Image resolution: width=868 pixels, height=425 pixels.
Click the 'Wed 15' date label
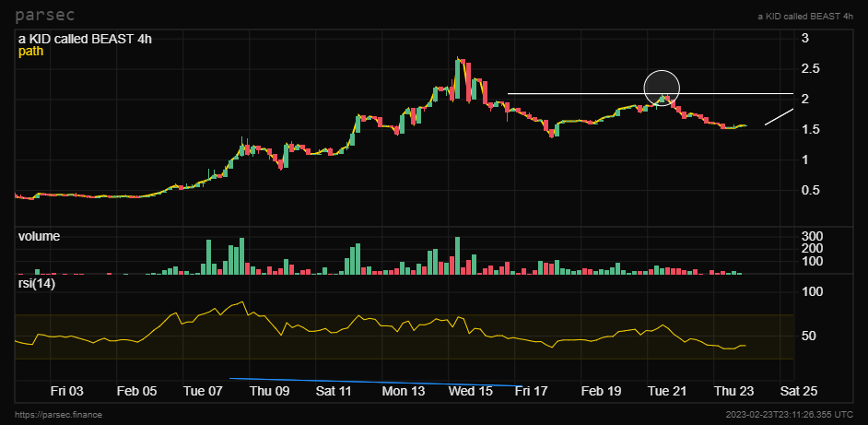[x=471, y=391]
